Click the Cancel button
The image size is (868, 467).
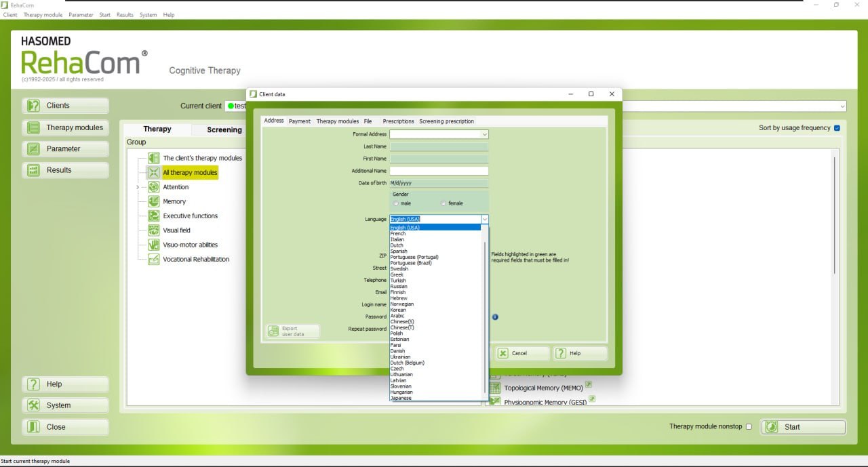coord(521,353)
